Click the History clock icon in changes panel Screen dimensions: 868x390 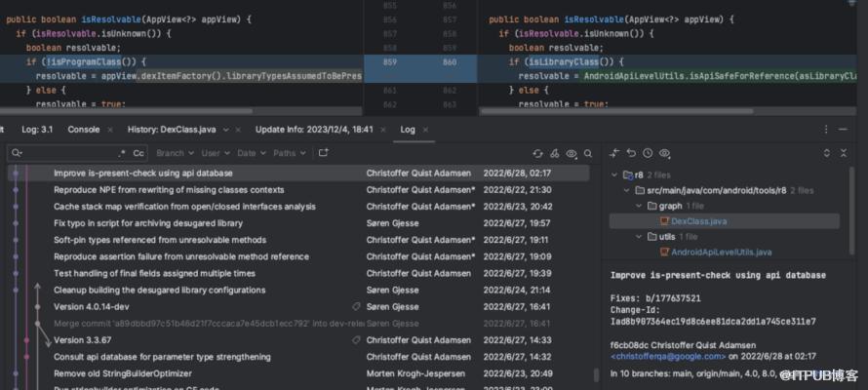pos(648,153)
